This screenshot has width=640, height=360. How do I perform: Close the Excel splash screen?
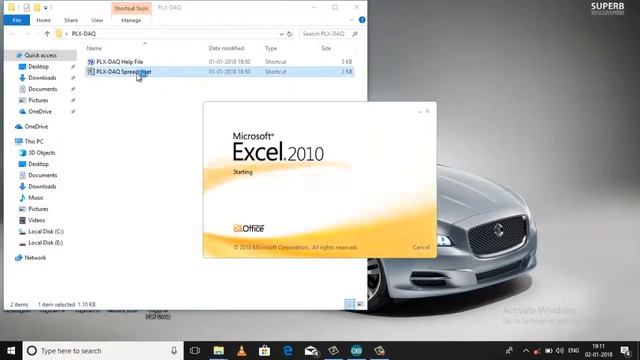coord(428,111)
